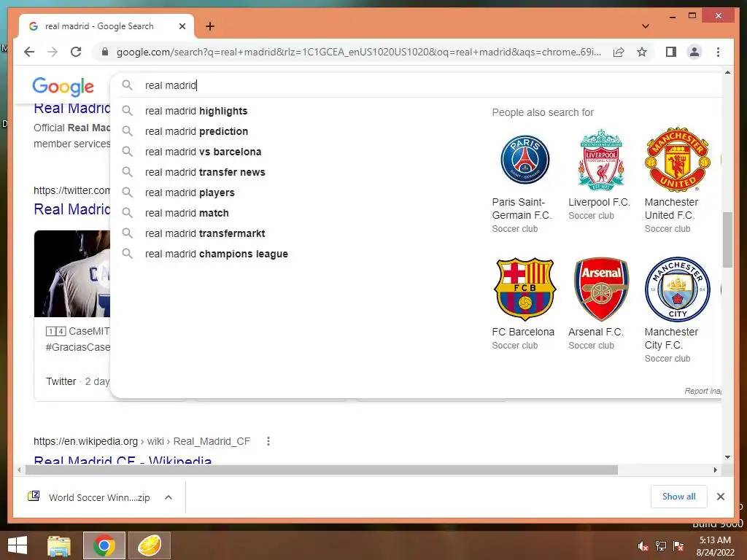Image resolution: width=747 pixels, height=560 pixels.
Task: Open Real Madrid CF - Wikipedia result
Action: click(123, 460)
